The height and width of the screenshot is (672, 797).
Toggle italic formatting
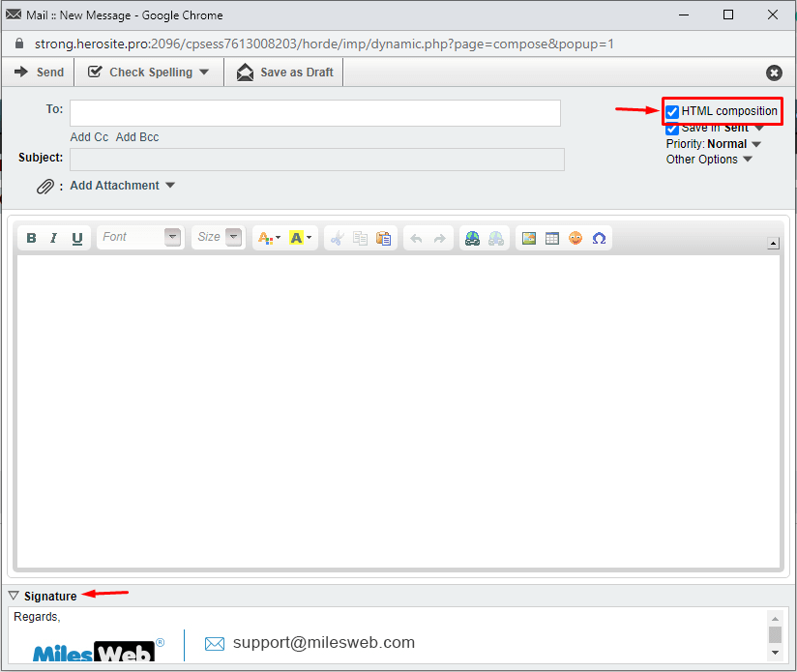[x=54, y=238]
